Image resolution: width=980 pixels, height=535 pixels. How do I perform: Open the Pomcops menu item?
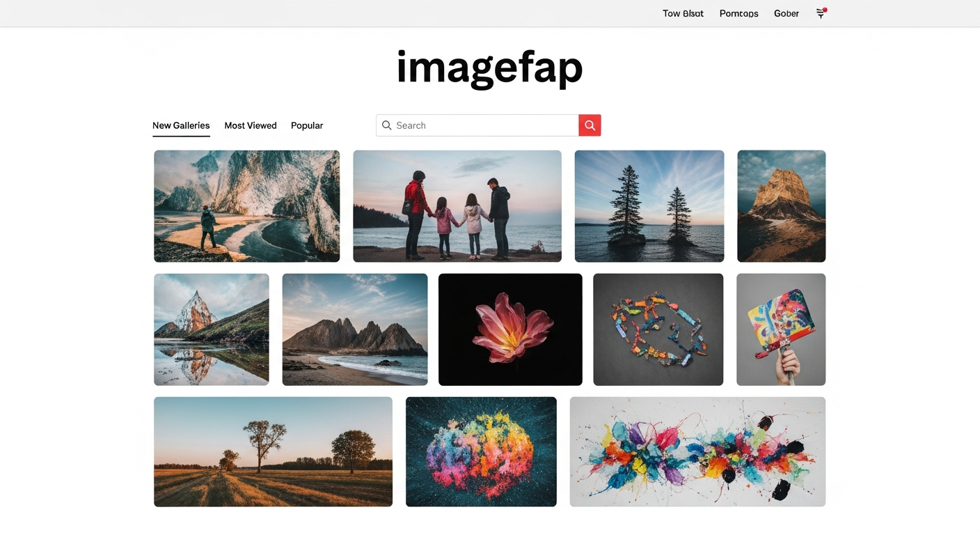[739, 13]
